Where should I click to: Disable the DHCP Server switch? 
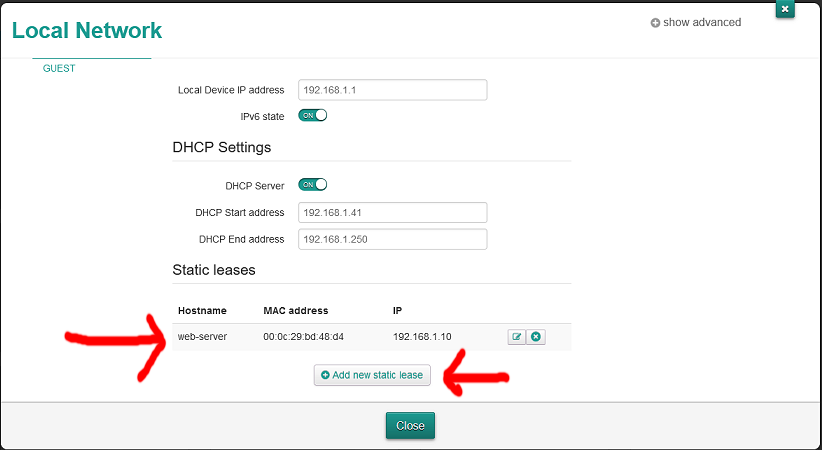(313, 185)
